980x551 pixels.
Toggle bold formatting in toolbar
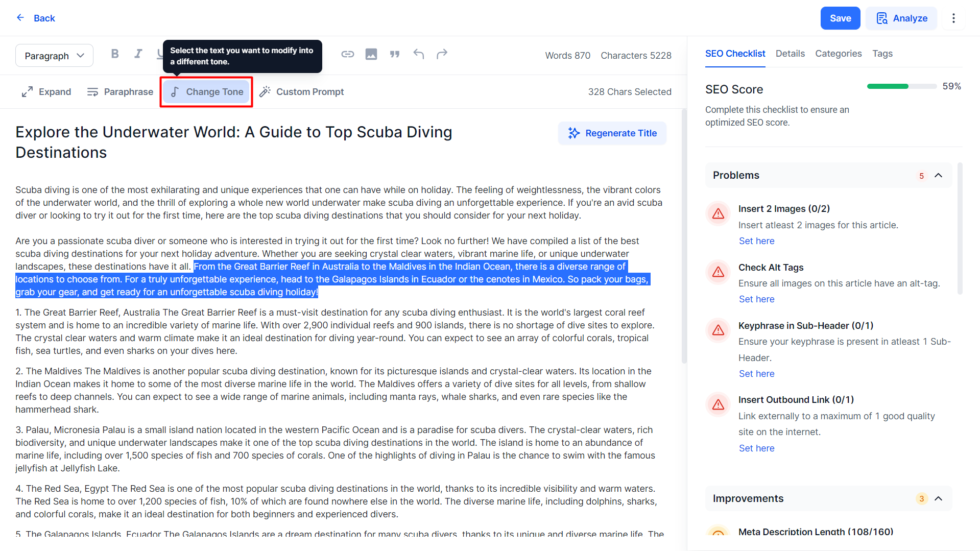(x=115, y=54)
